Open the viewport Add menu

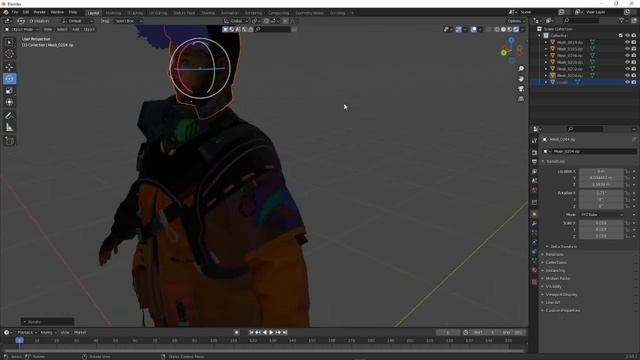(76, 29)
